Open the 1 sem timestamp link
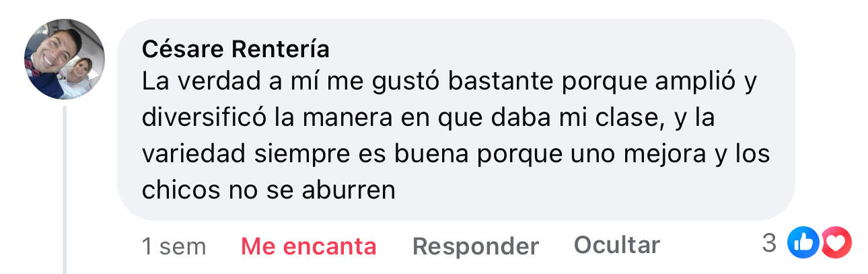Image resolution: width=868 pixels, height=274 pixels. pyautogui.click(x=174, y=246)
